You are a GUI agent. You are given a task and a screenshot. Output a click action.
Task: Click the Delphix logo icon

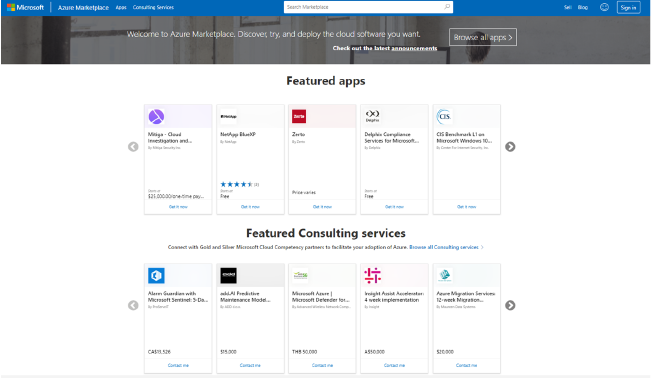click(x=372, y=115)
